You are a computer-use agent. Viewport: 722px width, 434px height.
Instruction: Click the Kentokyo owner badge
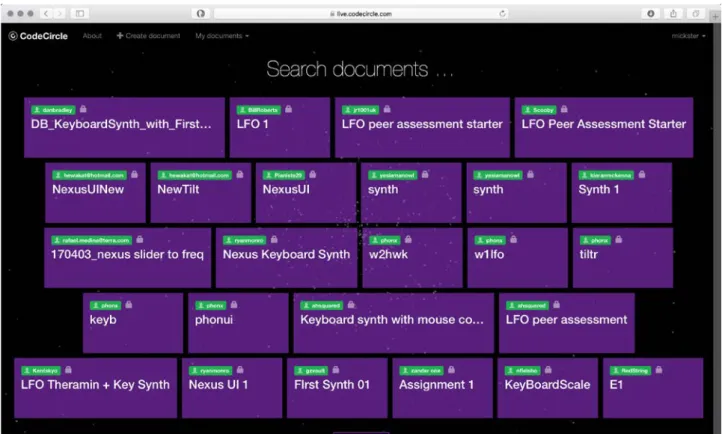point(41,370)
